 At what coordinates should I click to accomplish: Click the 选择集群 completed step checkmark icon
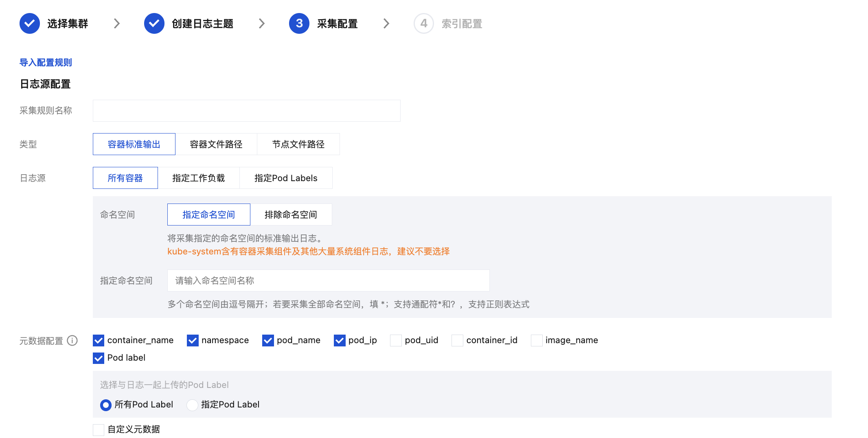[30, 24]
